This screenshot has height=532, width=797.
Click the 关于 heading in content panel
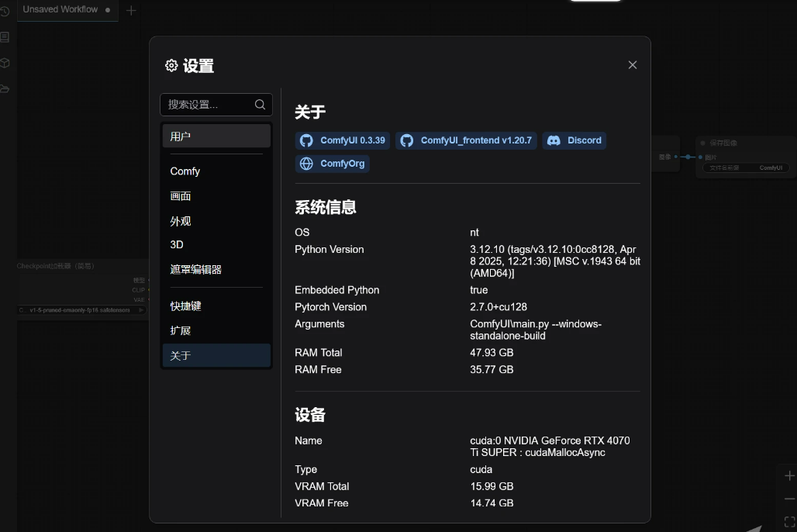(310, 112)
